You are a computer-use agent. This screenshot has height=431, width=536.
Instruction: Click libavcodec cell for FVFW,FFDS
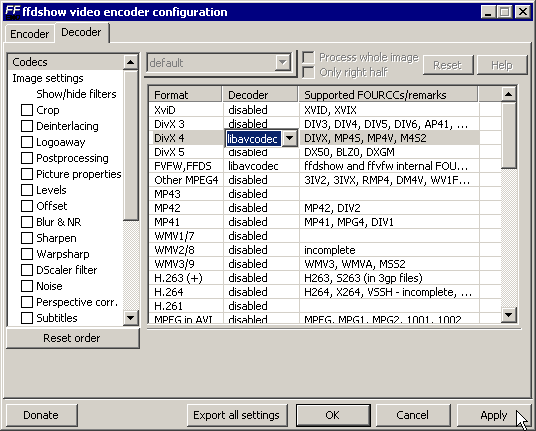[x=260, y=166]
